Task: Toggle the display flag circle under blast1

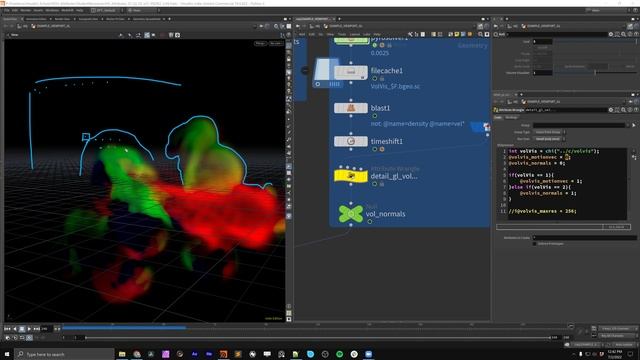Action: click(375, 116)
